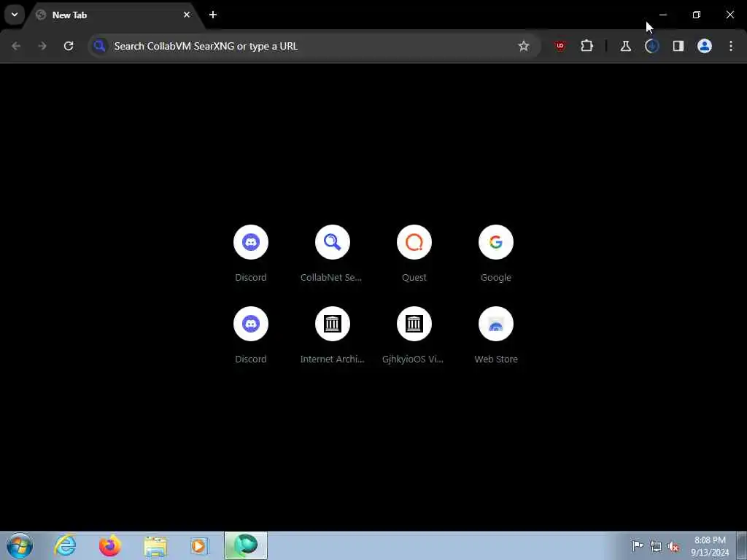
Task: Click the active browser taskbar button
Action: coord(246,545)
